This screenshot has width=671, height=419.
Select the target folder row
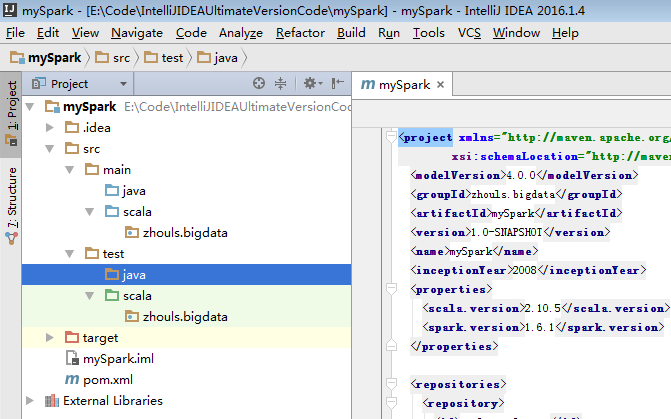[187, 337]
